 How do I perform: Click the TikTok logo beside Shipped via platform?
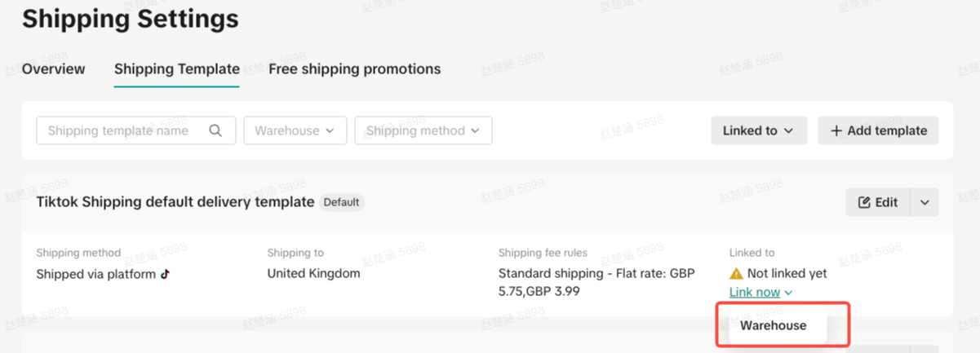point(166,274)
